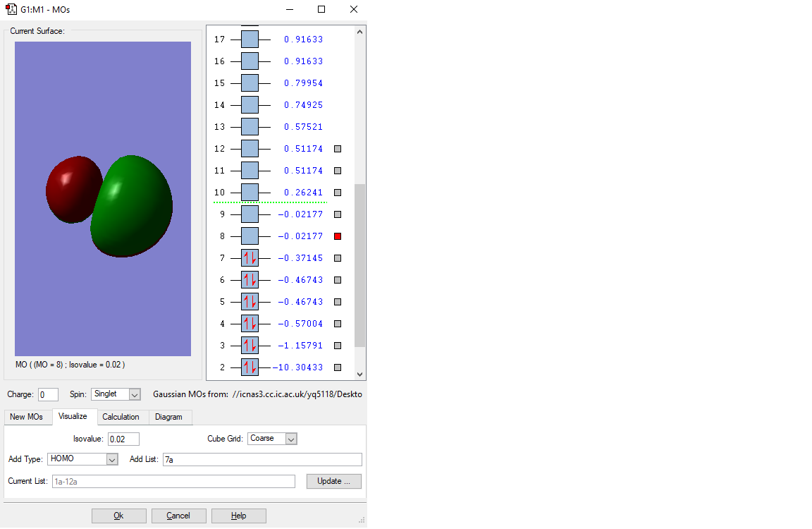Click the Isovalue input field
812x529 pixels.
(x=124, y=439)
